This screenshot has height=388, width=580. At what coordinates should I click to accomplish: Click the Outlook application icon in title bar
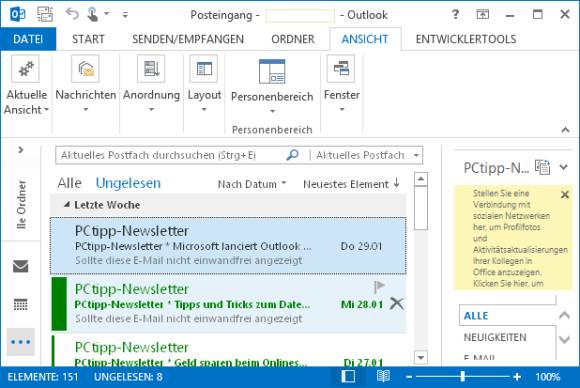pyautogui.click(x=18, y=14)
